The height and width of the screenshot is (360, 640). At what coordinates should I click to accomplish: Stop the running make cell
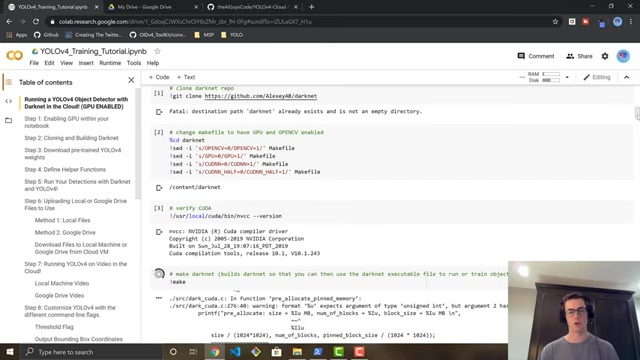coord(159,273)
